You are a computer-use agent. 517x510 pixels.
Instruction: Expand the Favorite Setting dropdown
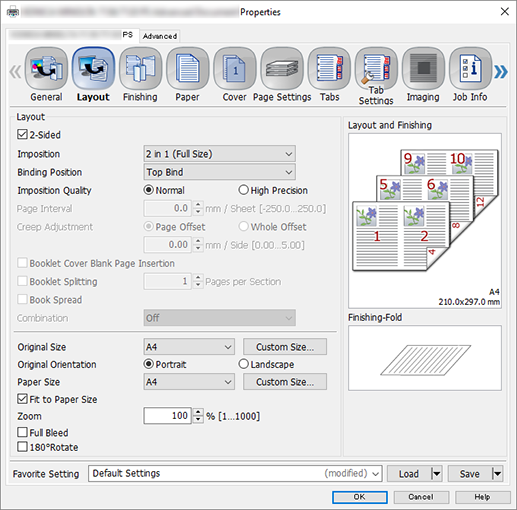235,473
